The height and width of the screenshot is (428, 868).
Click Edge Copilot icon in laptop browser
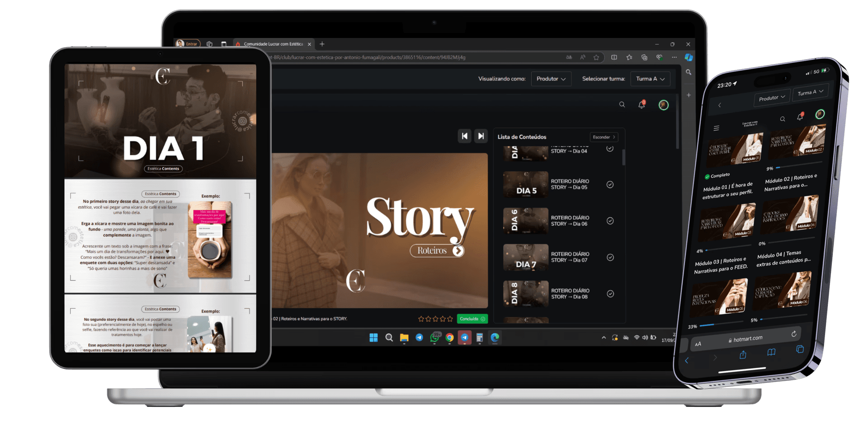click(x=689, y=57)
